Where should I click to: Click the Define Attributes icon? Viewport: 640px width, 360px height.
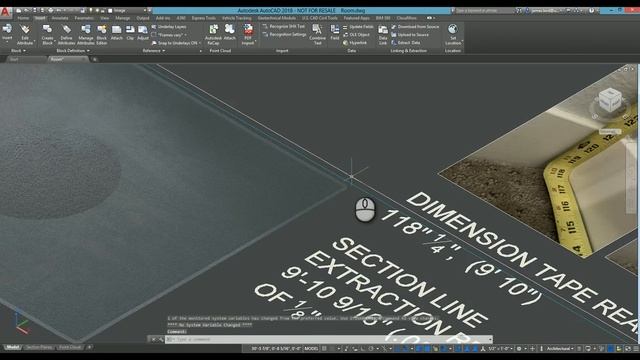66,34
